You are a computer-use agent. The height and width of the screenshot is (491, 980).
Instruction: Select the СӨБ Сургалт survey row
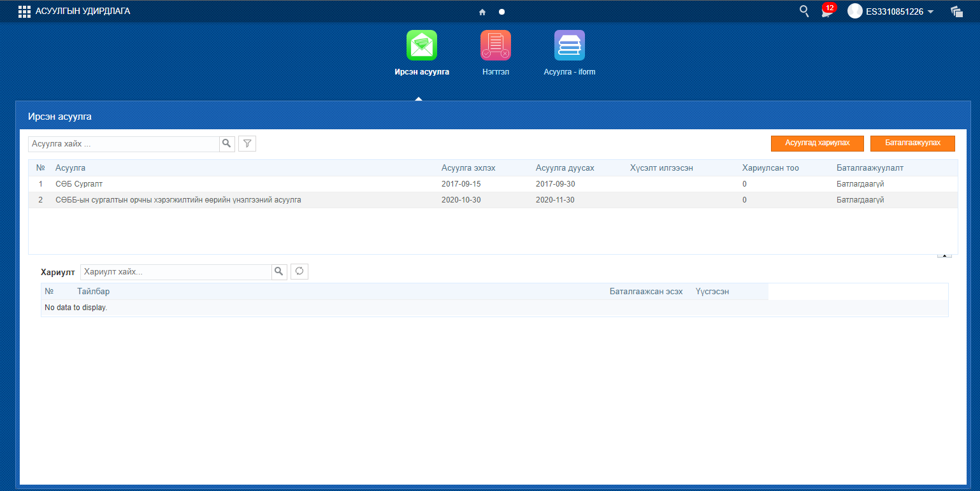[493, 184]
